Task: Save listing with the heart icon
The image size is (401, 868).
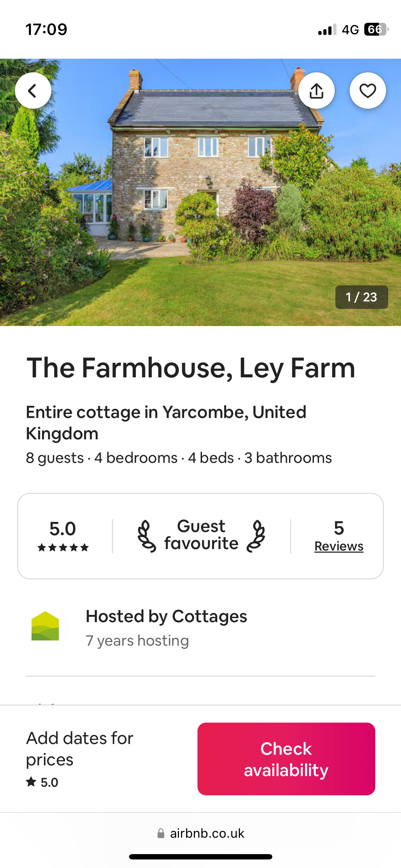Action: click(367, 91)
